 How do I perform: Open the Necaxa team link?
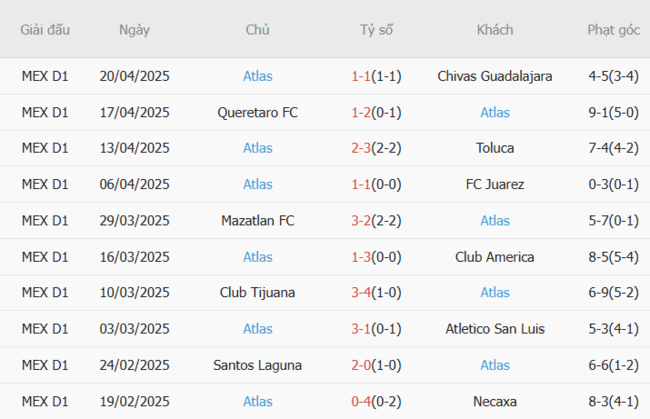[495, 401]
